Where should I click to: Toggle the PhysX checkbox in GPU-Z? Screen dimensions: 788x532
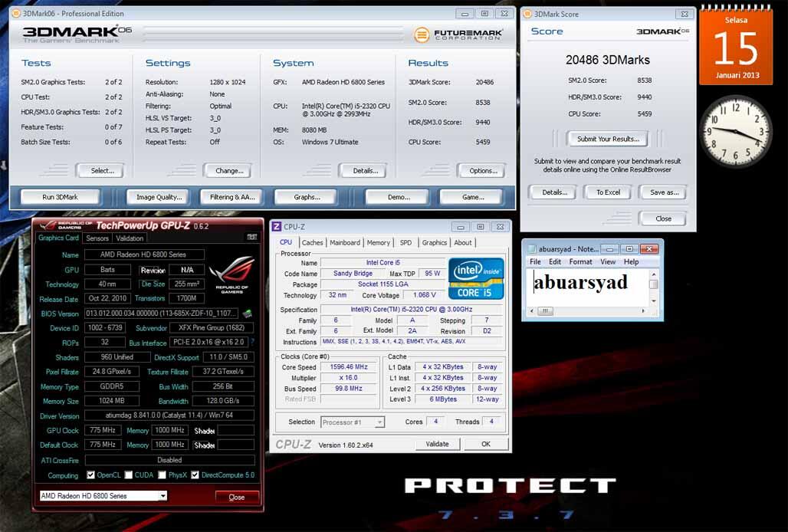[x=162, y=475]
